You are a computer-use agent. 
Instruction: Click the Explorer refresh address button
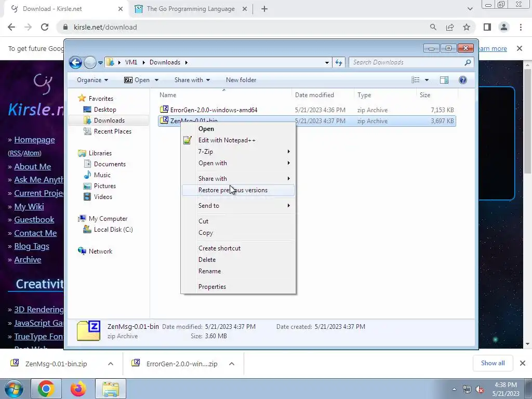click(339, 62)
